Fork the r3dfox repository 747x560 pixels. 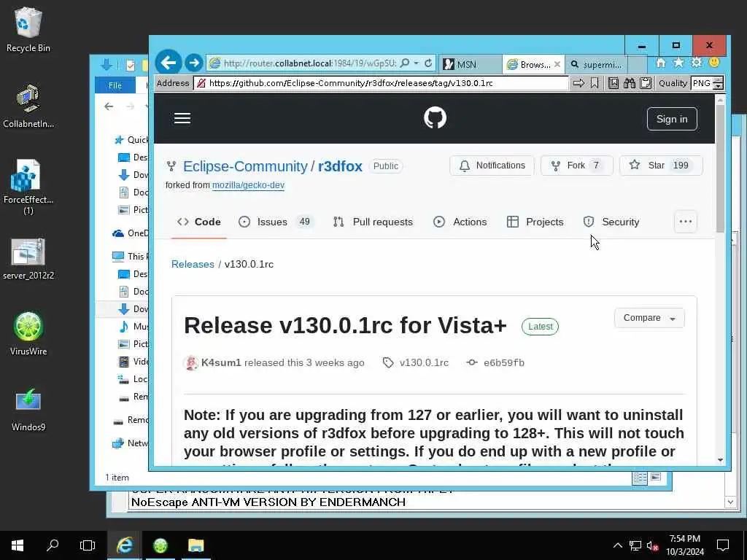576,166
